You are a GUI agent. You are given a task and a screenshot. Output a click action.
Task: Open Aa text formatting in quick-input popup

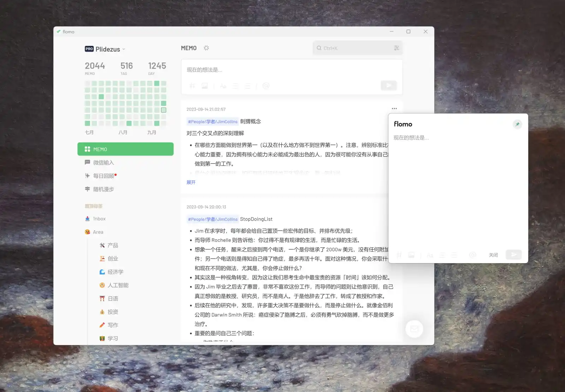click(430, 255)
